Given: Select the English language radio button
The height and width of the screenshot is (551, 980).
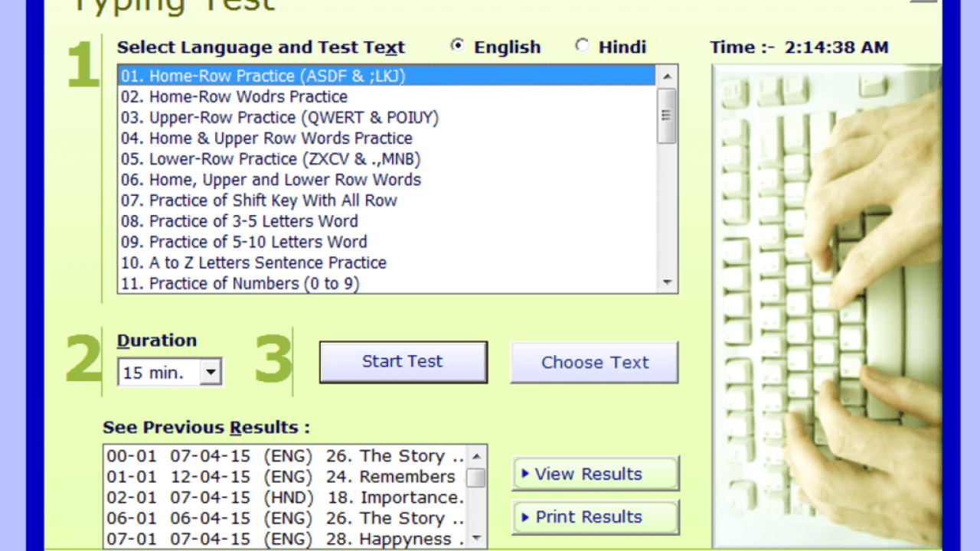Looking at the screenshot, I should (458, 46).
